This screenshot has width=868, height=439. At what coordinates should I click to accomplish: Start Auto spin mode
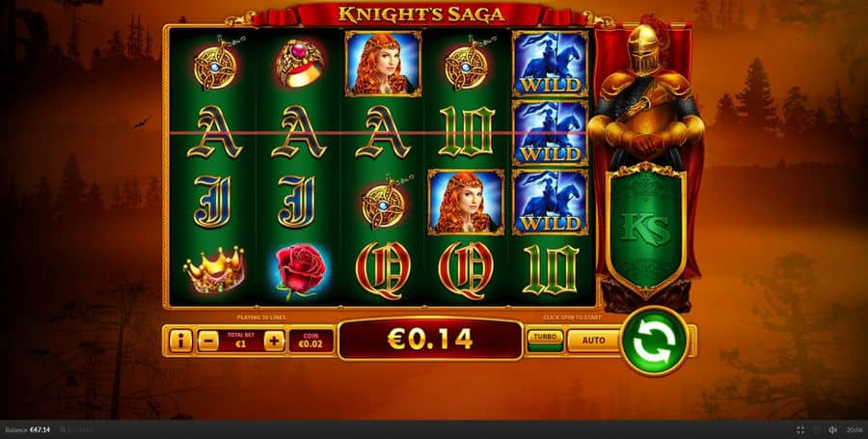(593, 341)
